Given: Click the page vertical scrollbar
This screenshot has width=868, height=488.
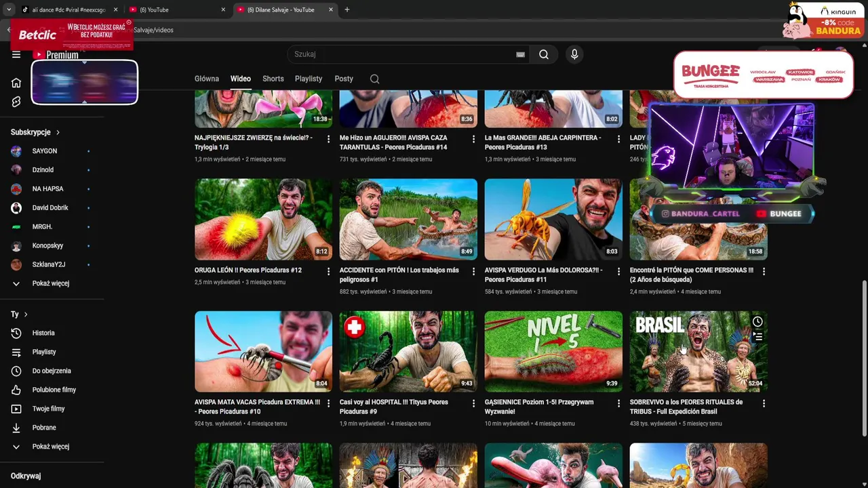Looking at the screenshot, I should click(x=863, y=359).
